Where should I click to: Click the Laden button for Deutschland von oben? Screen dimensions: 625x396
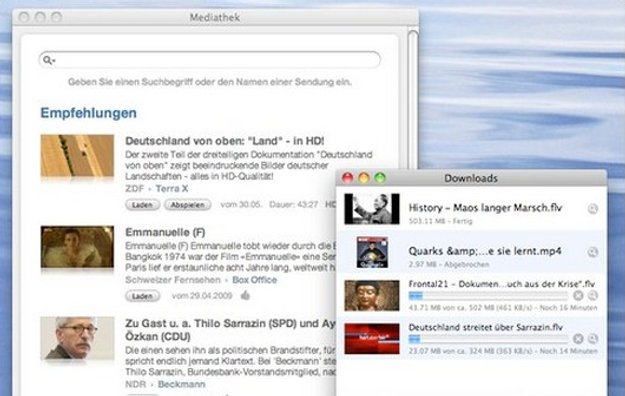click(x=143, y=205)
